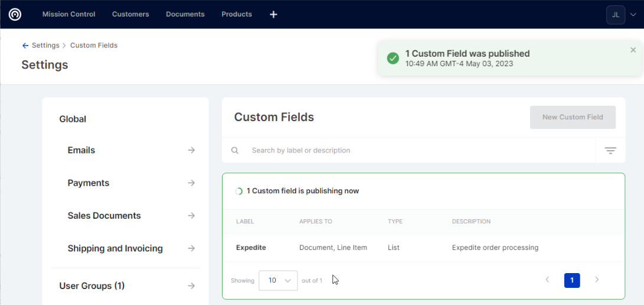Go to next page arrow in pagination
644x305 pixels.
(597, 280)
